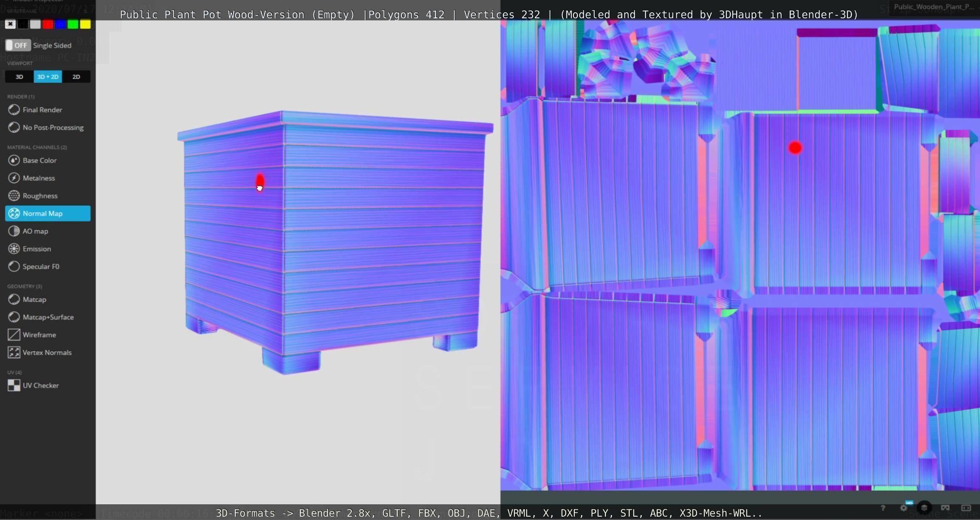Select the Normal Map channel

click(48, 214)
